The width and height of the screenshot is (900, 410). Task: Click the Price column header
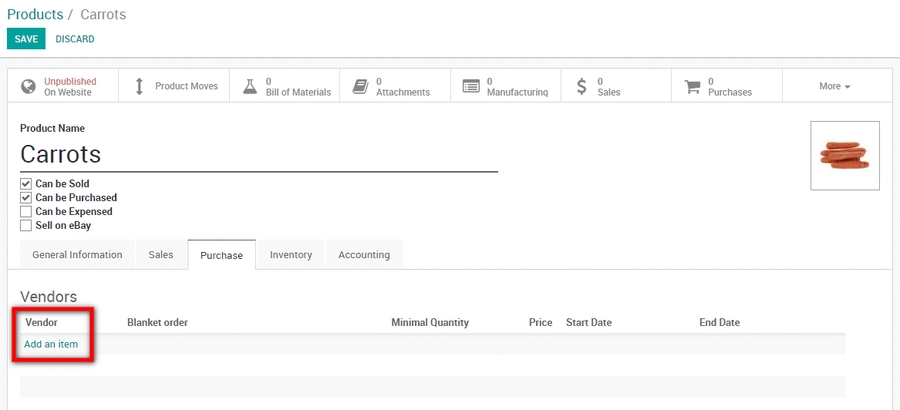541,322
